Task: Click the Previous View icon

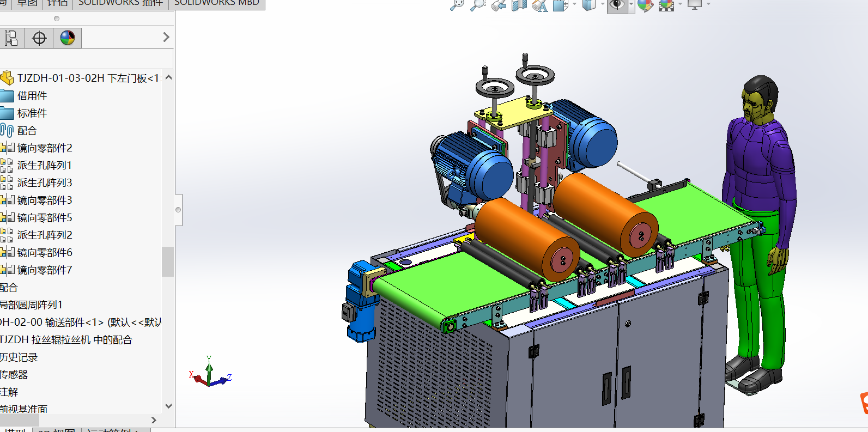Action: [498, 5]
